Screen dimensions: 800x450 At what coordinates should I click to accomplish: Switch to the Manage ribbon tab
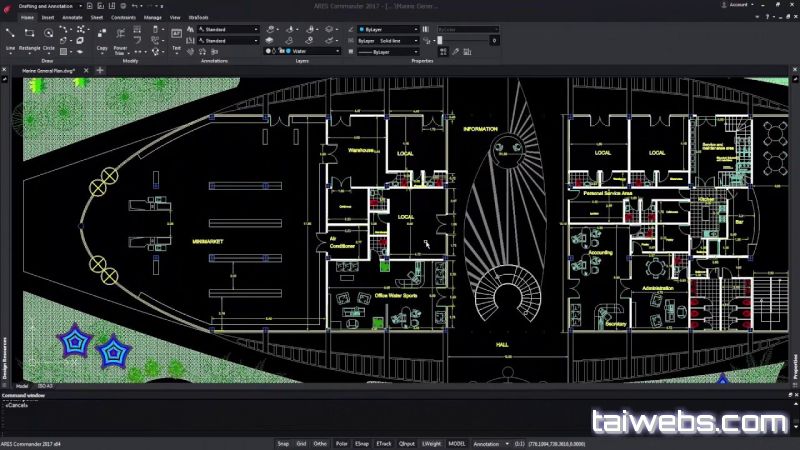pyautogui.click(x=152, y=17)
